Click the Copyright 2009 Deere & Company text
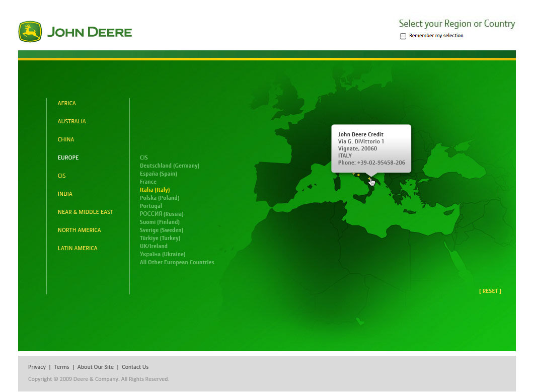Image resolution: width=534 pixels, height=392 pixels. click(x=99, y=379)
